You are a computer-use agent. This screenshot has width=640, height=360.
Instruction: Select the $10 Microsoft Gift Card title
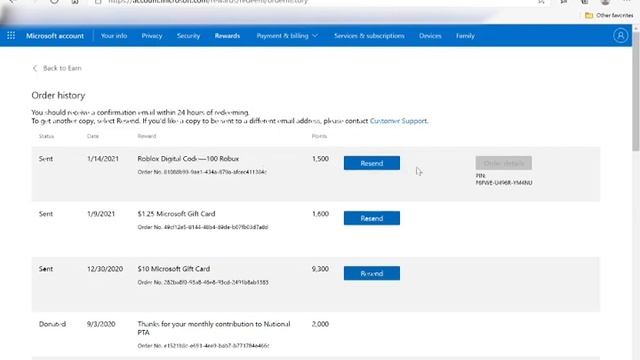coord(174,269)
